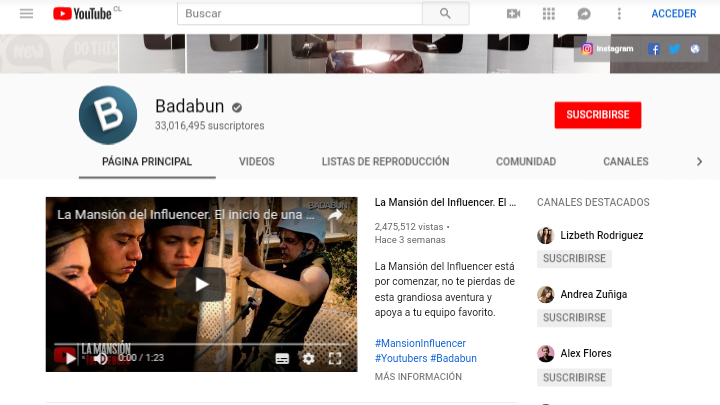Click the red SUSCRIBIRSE button
Screen dimensions: 720x405
597,115
